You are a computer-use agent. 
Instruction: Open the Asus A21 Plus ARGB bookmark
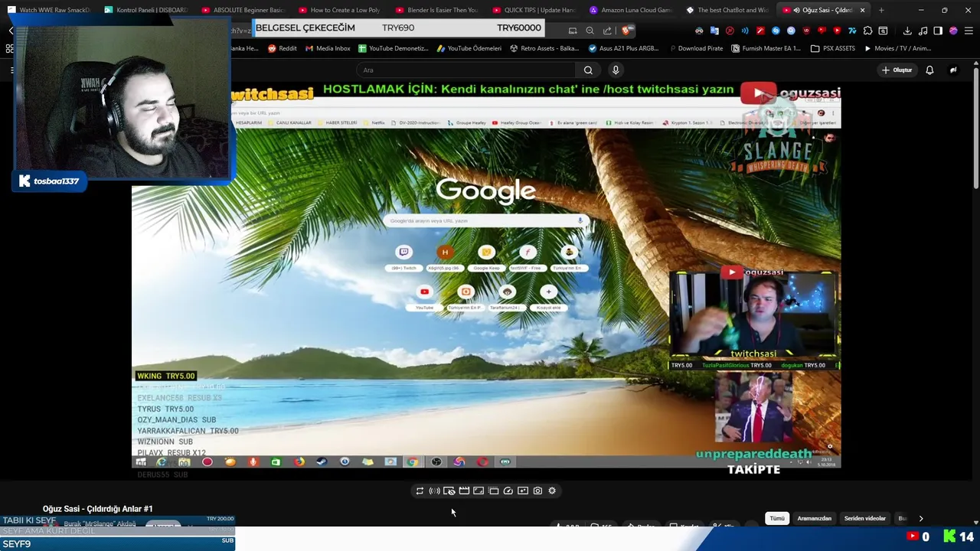point(623,48)
